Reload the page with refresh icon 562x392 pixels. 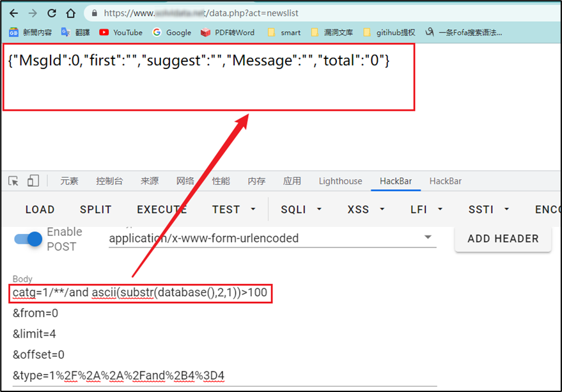52,13
